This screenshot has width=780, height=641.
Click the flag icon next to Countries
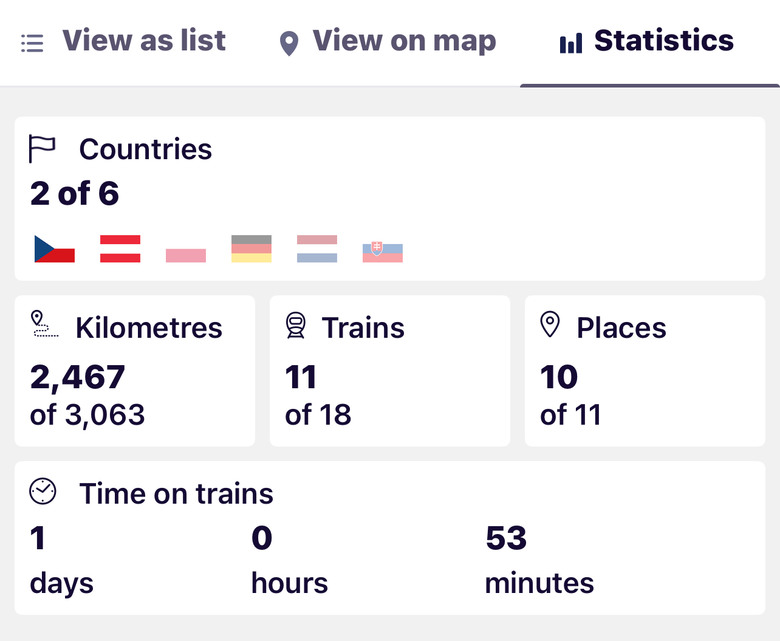[42, 149]
